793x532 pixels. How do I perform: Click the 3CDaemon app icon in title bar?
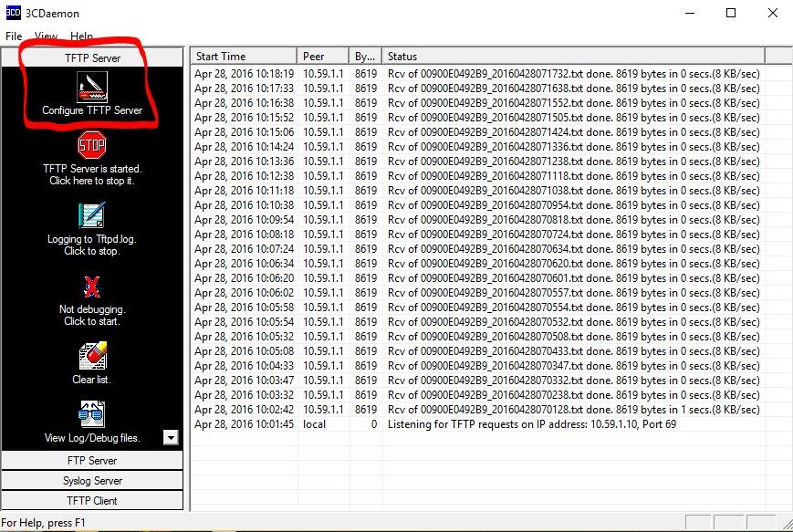pyautogui.click(x=13, y=13)
